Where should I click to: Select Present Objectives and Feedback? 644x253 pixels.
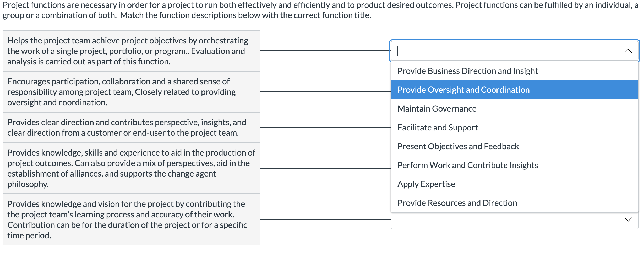click(458, 146)
